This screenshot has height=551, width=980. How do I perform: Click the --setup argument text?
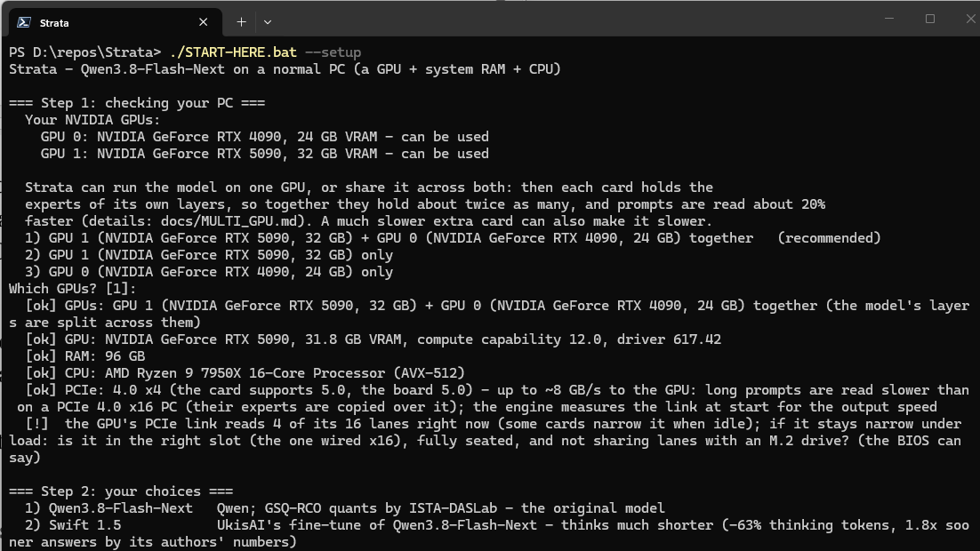(x=333, y=52)
